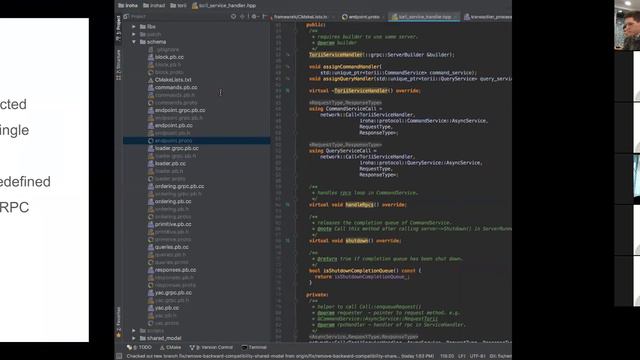Viewport: 640px width, 360px height.
Task: Click the checked out branch status message
Action: click(x=280, y=356)
